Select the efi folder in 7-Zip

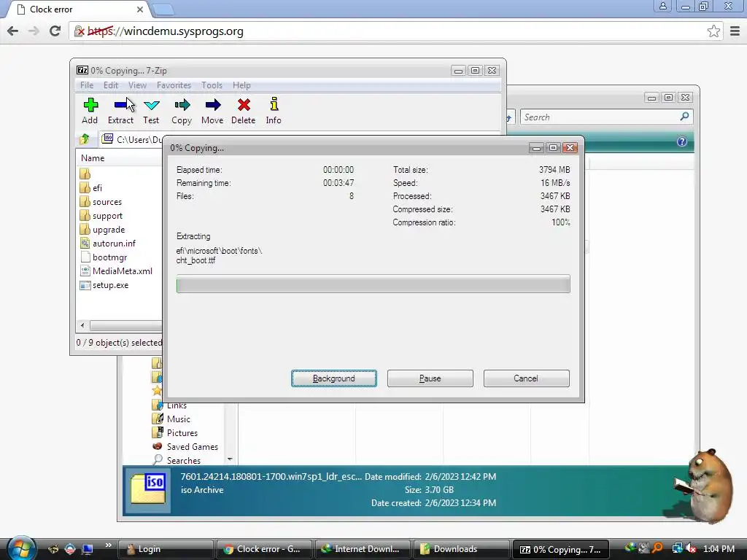tap(97, 188)
